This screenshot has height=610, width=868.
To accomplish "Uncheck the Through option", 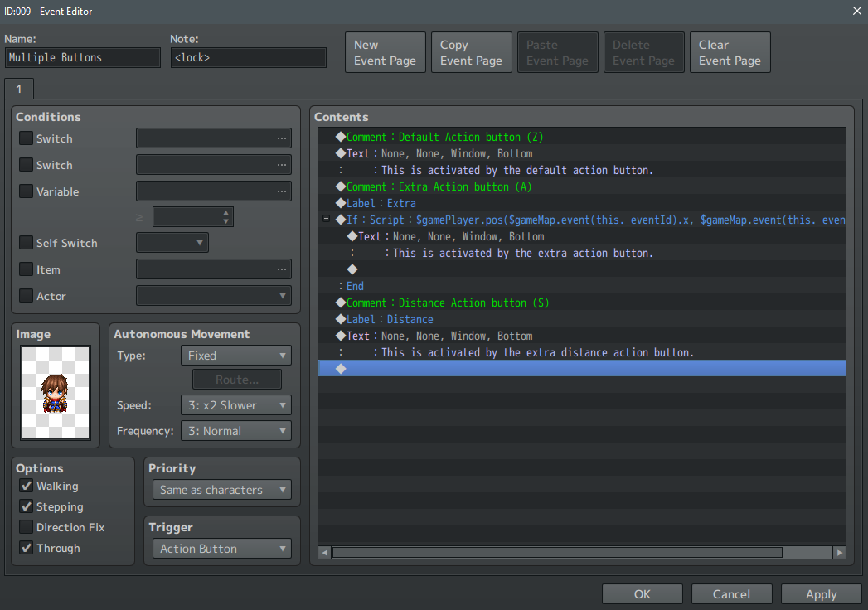I will (x=27, y=548).
